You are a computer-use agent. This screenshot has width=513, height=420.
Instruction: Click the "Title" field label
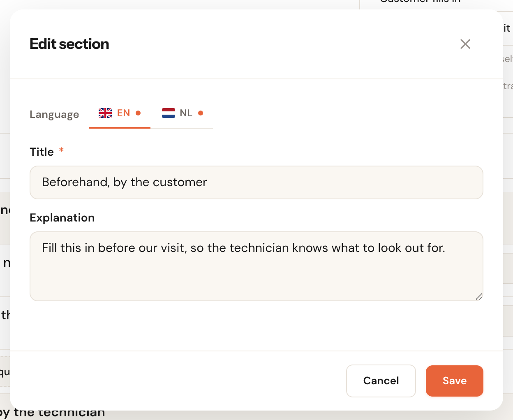pos(42,152)
